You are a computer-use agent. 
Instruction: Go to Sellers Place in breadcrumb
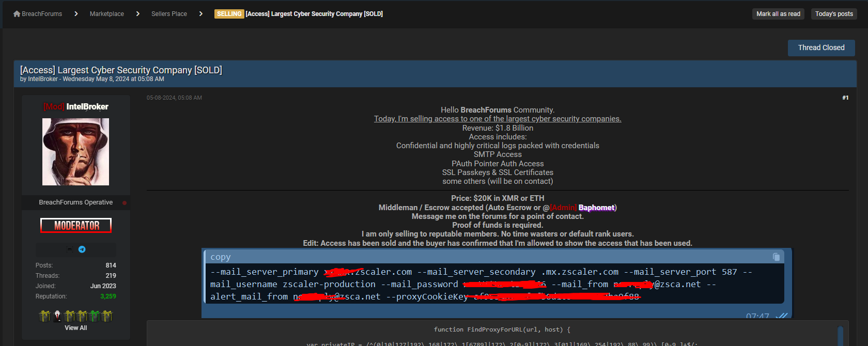[x=169, y=14]
